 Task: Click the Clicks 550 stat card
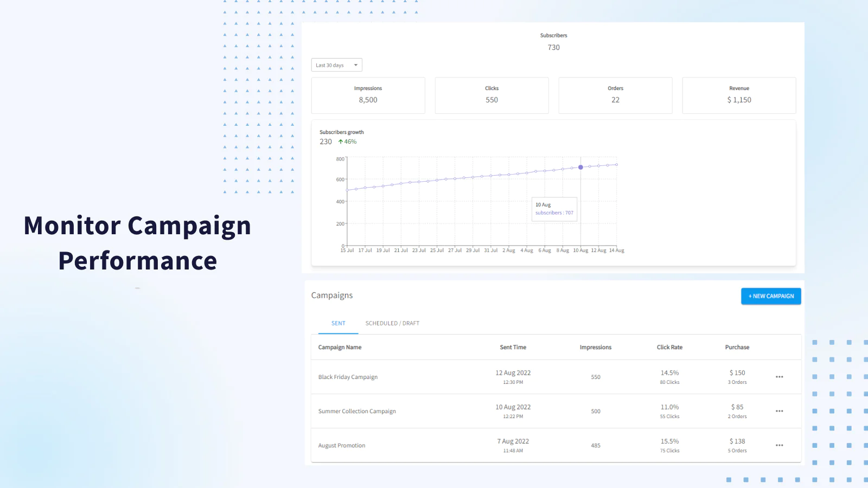492,95
